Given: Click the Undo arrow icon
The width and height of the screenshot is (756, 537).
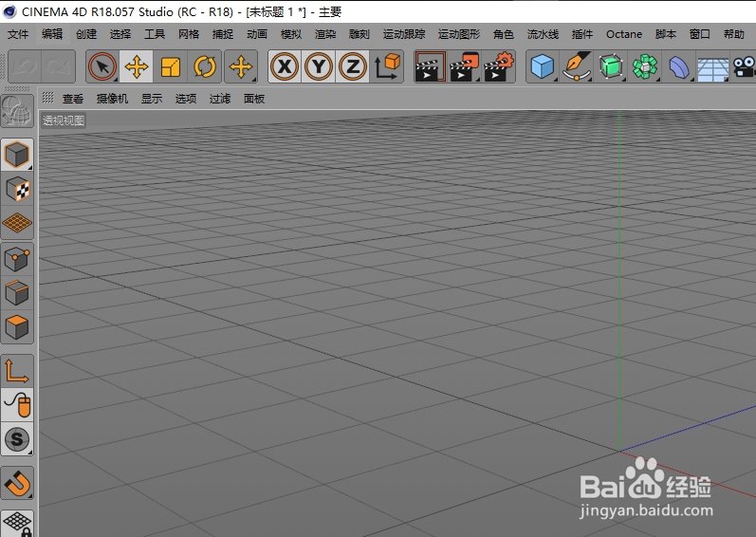Looking at the screenshot, I should [25, 66].
